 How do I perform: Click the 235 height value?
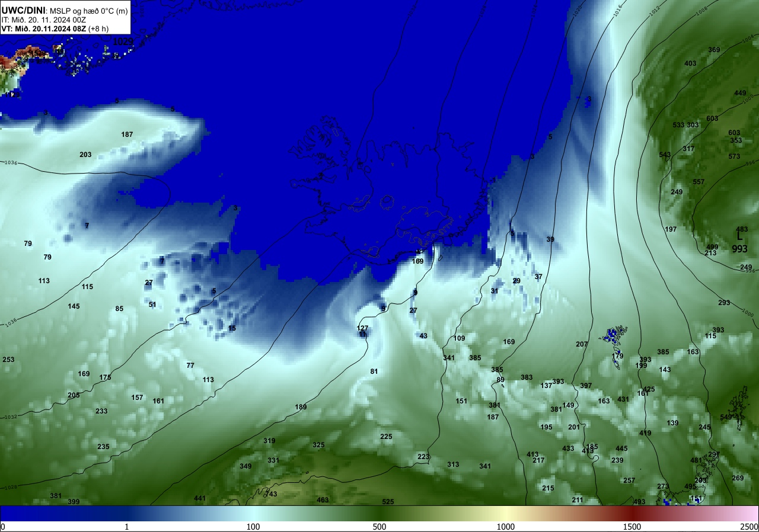(103, 447)
